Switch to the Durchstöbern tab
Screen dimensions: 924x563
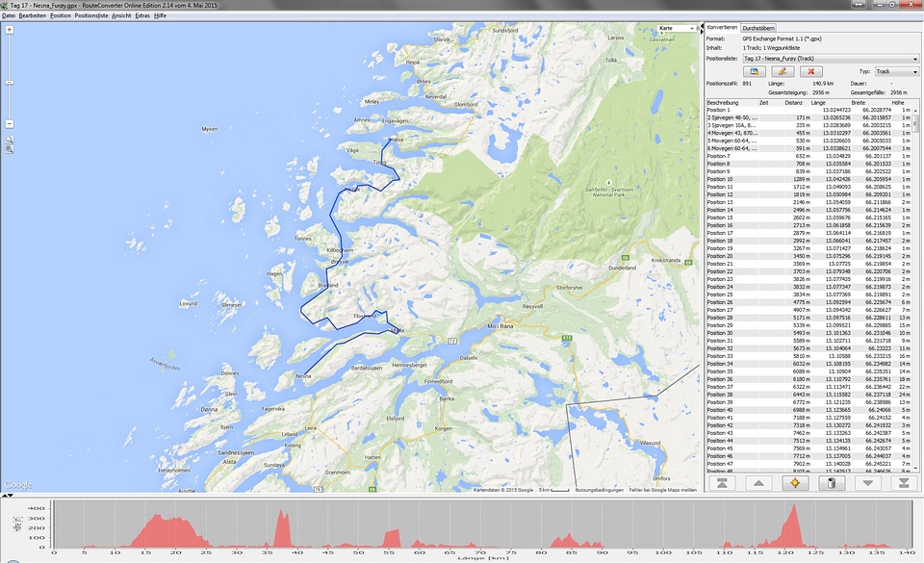point(758,28)
